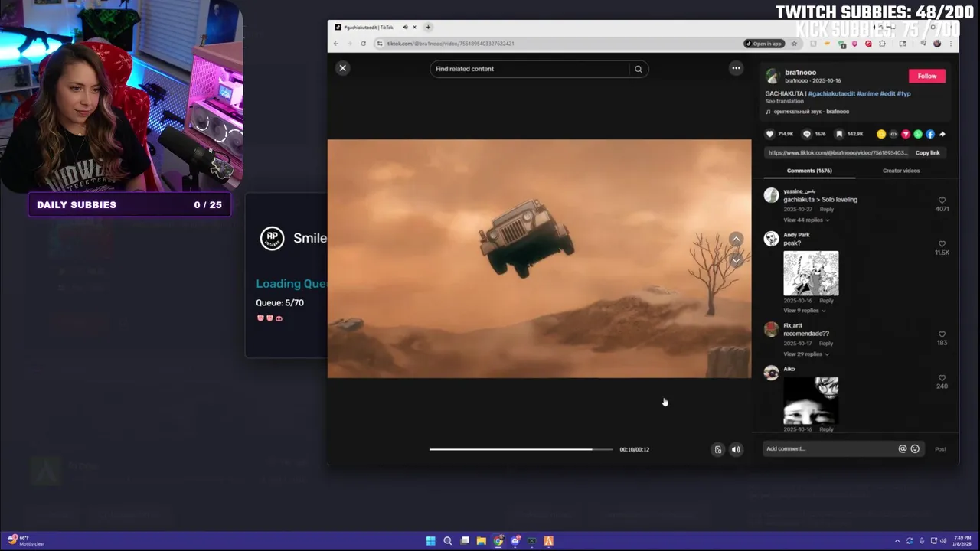Click the Find related content search field
Screen dimensions: 980x551
tap(530, 69)
